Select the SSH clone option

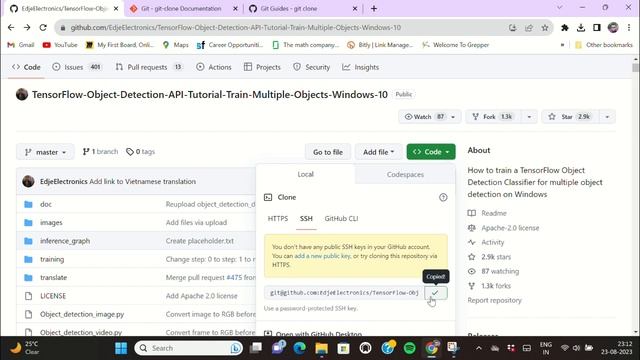(x=306, y=219)
